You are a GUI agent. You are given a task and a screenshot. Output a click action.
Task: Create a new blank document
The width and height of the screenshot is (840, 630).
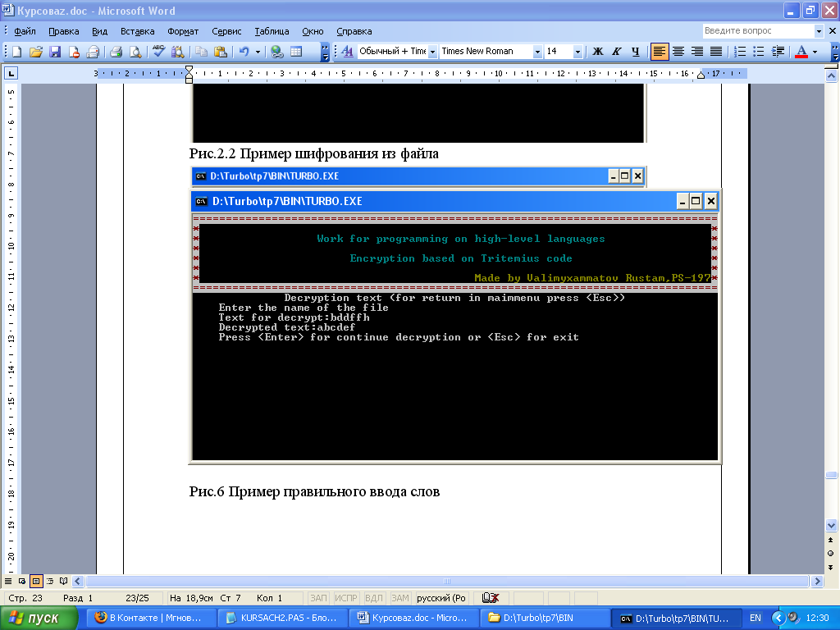coord(16,52)
